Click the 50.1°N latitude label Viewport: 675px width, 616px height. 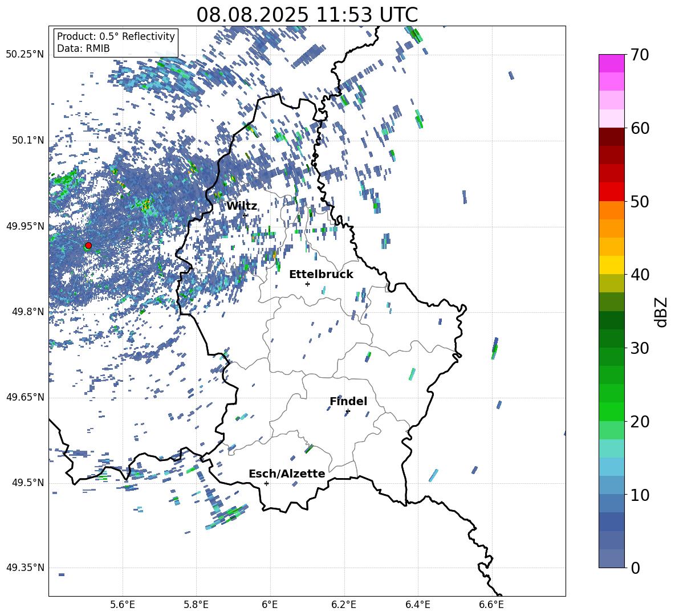pyautogui.click(x=28, y=140)
